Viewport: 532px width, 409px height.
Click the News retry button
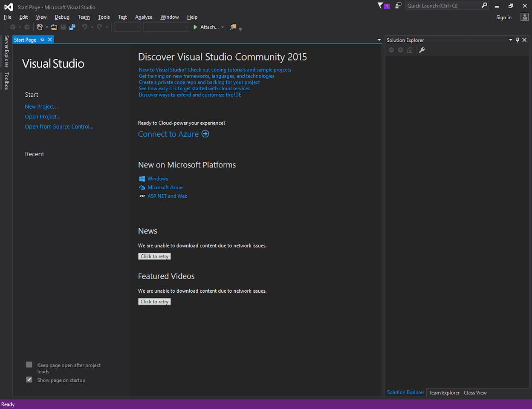pyautogui.click(x=154, y=256)
